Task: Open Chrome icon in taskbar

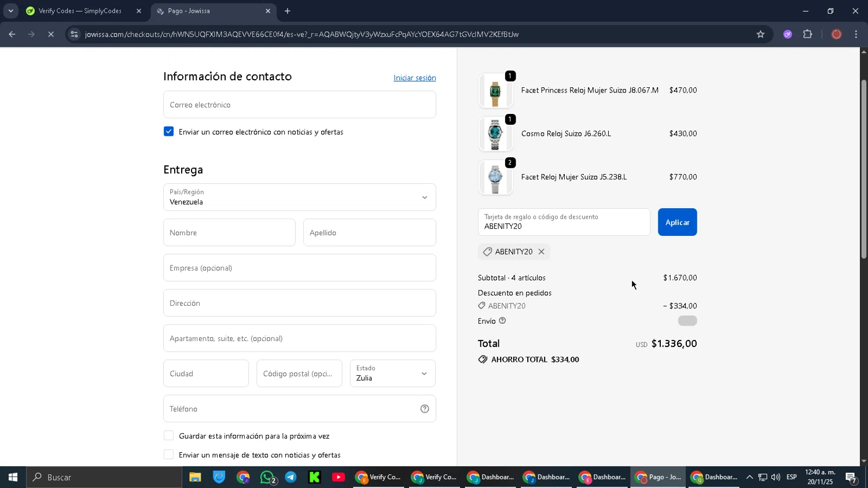Action: (x=243, y=477)
